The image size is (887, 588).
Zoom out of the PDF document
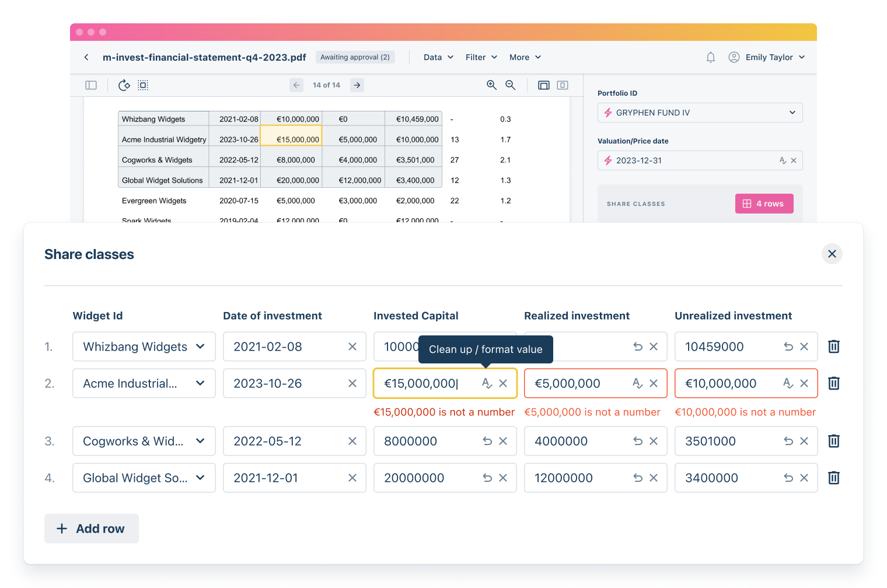pyautogui.click(x=511, y=85)
